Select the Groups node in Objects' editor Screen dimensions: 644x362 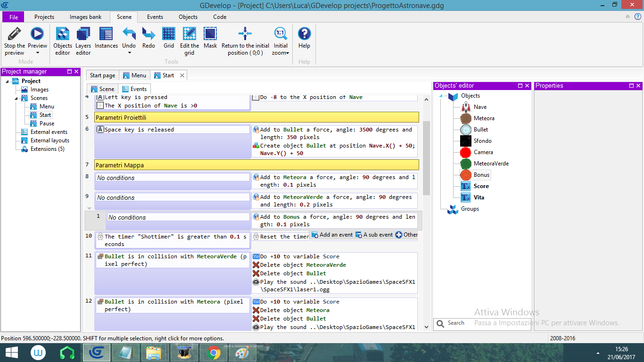point(464,209)
